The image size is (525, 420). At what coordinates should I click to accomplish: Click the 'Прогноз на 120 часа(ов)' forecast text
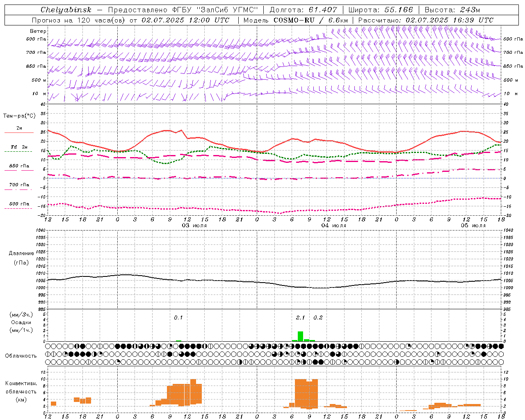79,20
